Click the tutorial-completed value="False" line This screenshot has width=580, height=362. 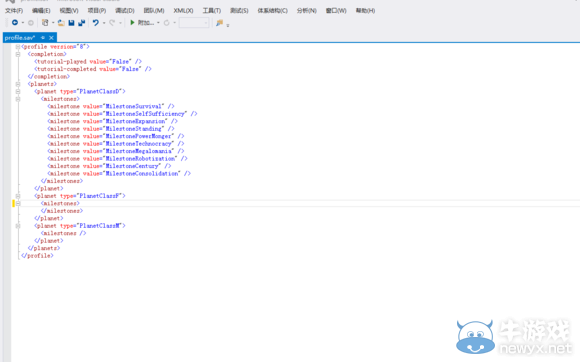[93, 69]
